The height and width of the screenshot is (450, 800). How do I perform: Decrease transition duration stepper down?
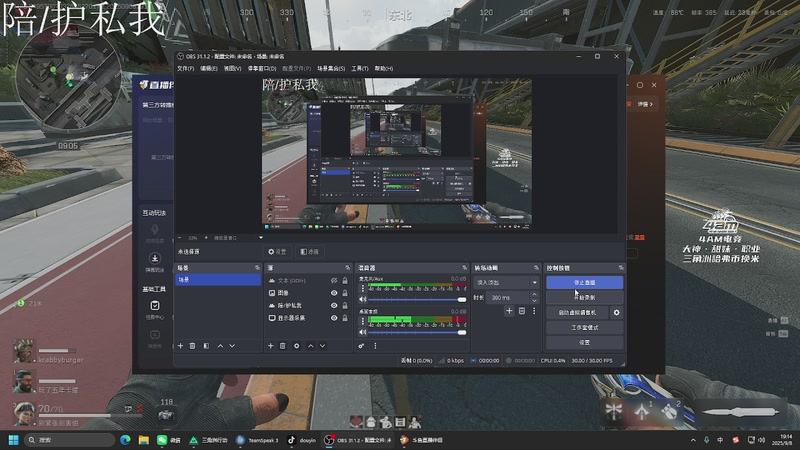[534, 300]
